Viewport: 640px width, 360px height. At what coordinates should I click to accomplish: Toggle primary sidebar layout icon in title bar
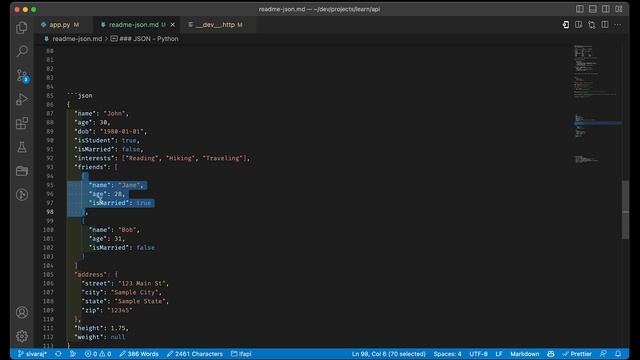pyautogui.click(x=580, y=9)
